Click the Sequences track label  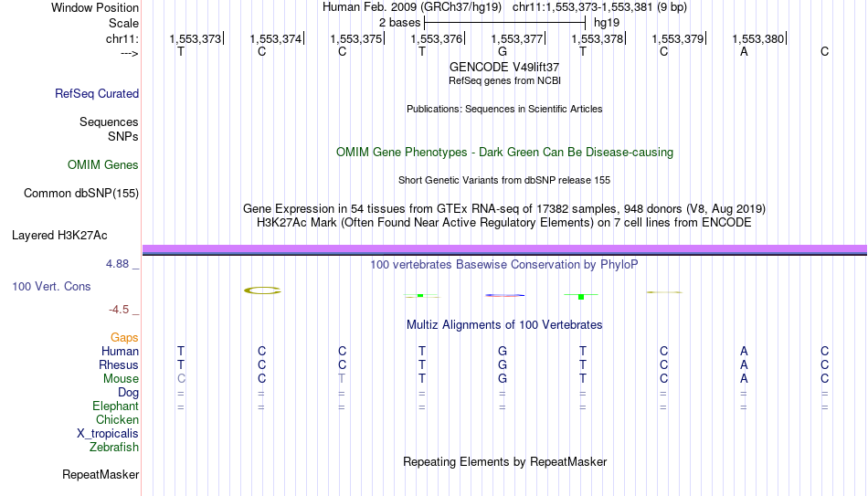click(x=109, y=121)
